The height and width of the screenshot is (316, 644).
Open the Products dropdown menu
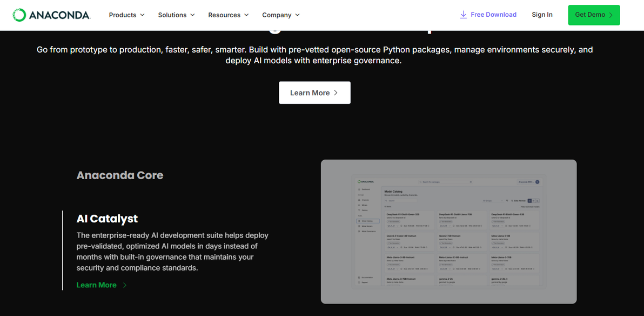point(127,15)
